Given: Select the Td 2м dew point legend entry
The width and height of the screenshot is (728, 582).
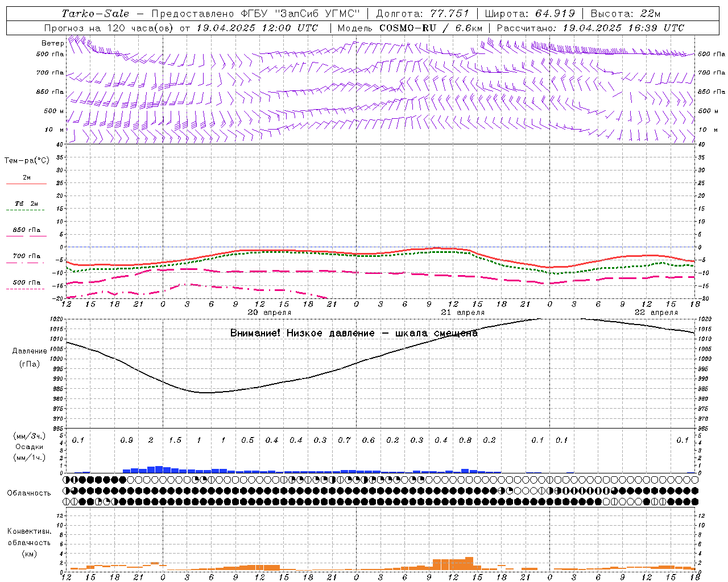Looking at the screenshot, I should coord(26,203).
